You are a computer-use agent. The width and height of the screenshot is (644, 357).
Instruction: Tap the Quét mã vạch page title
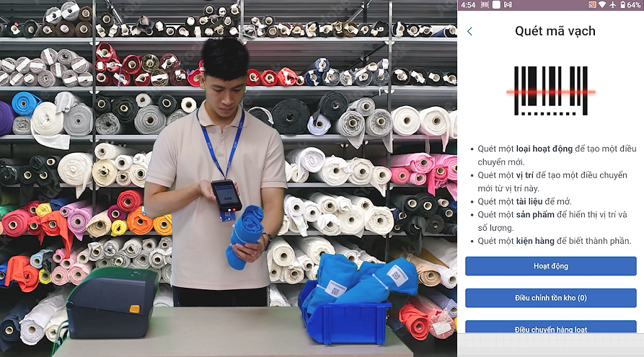click(x=555, y=32)
